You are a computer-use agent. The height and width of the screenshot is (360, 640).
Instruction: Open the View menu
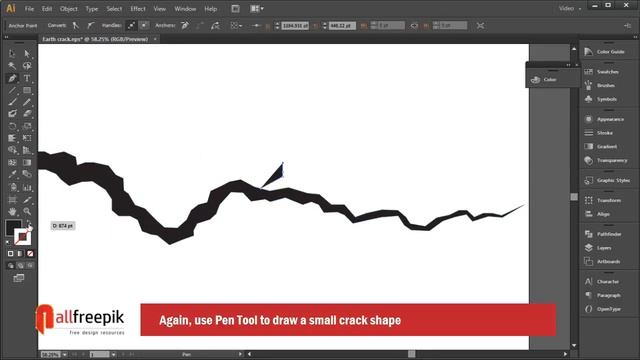[x=160, y=9]
